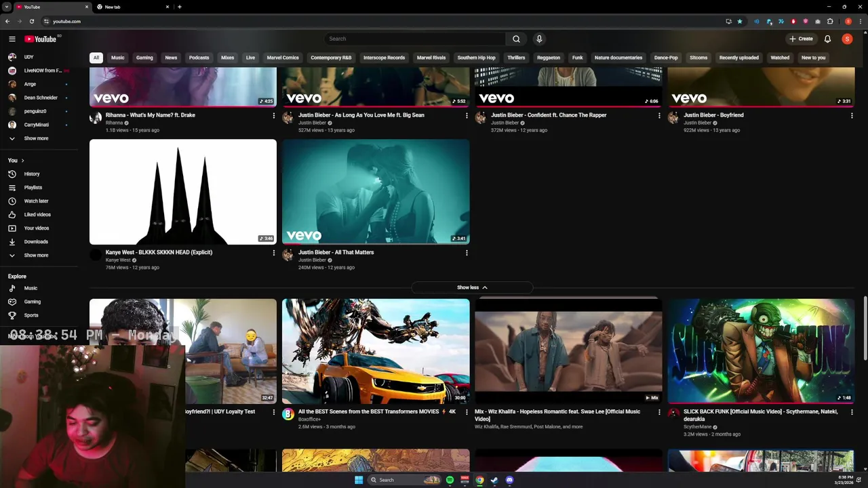The height and width of the screenshot is (488, 868).
Task: Open the YouTube hamburger guide menu
Action: [12, 39]
